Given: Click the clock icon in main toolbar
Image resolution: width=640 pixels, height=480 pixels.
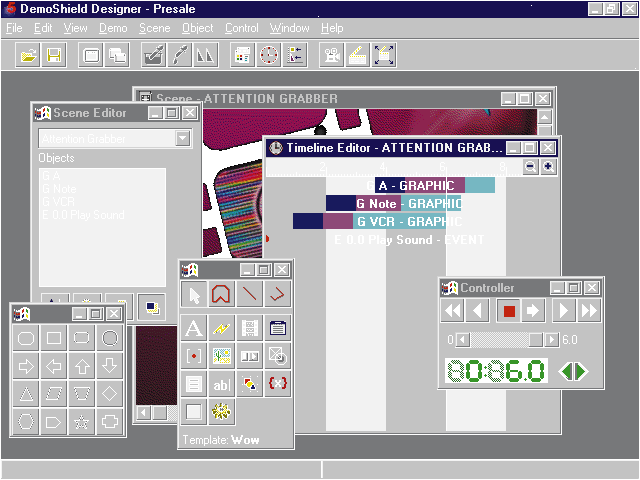Looking at the screenshot, I should [268, 55].
